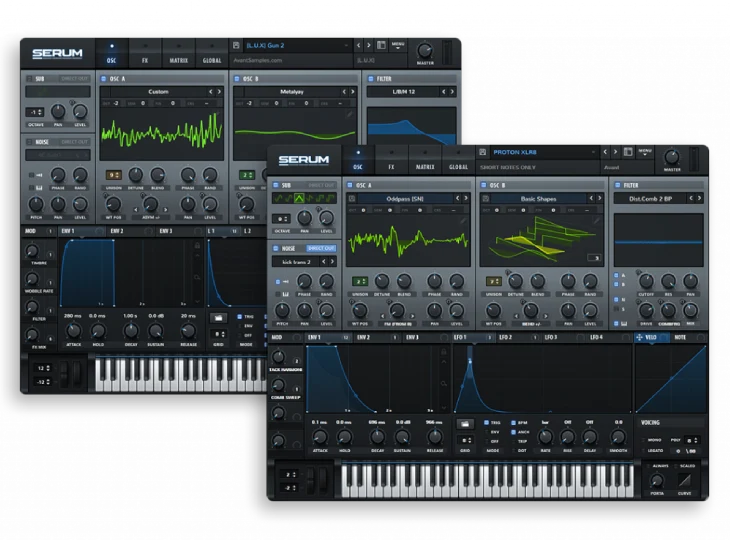Image resolution: width=730 pixels, height=540 pixels.
Task: Toggle OSC B enable in front window
Action: tap(483, 185)
